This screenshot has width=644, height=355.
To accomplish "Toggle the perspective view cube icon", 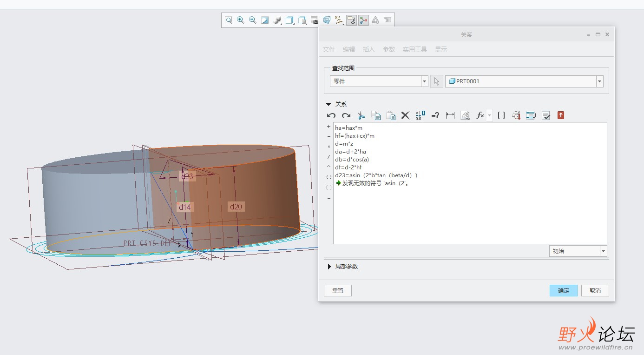I will (327, 20).
